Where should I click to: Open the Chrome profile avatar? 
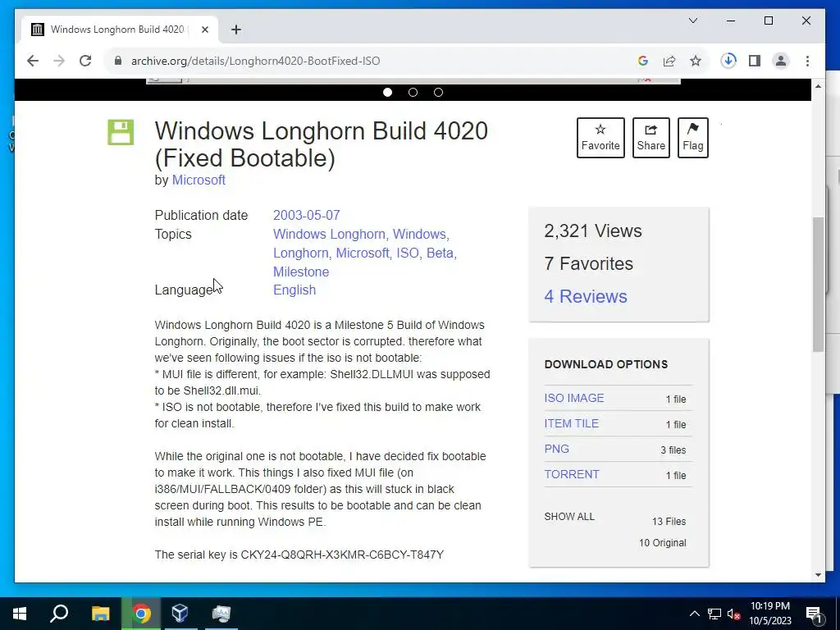coord(781,61)
